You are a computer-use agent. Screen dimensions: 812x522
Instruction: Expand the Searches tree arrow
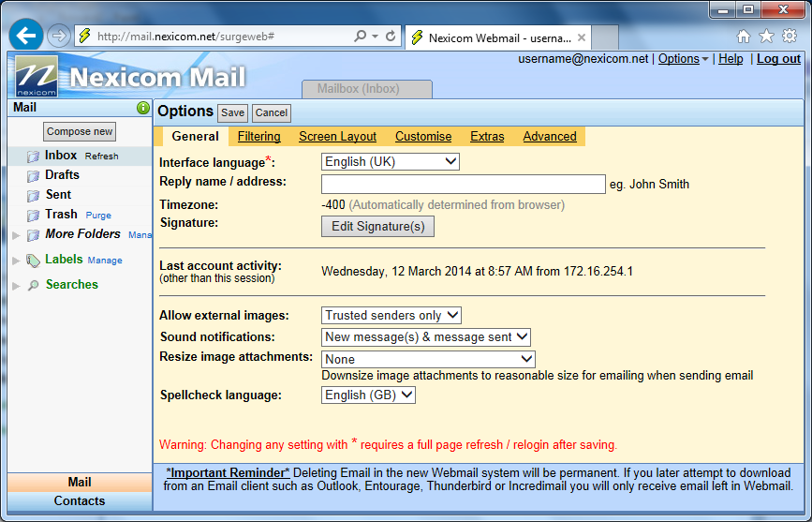click(x=16, y=286)
